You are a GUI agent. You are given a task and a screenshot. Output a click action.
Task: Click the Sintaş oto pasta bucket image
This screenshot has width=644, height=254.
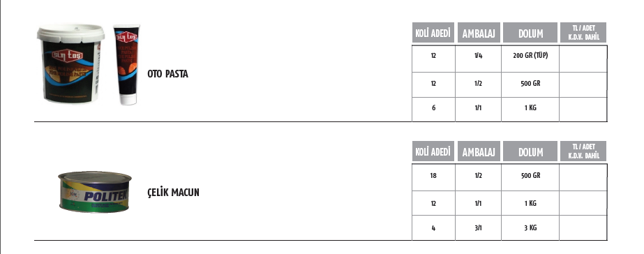tap(70, 63)
